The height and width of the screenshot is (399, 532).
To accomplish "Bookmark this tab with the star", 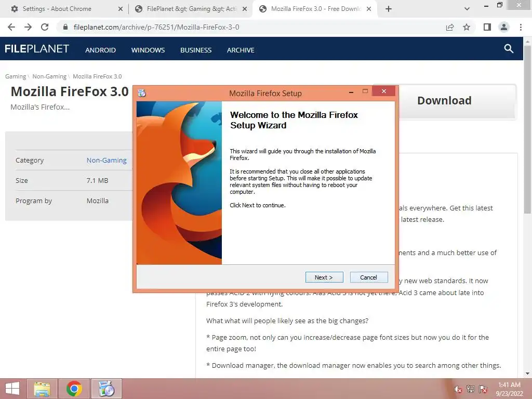I will pyautogui.click(x=467, y=27).
